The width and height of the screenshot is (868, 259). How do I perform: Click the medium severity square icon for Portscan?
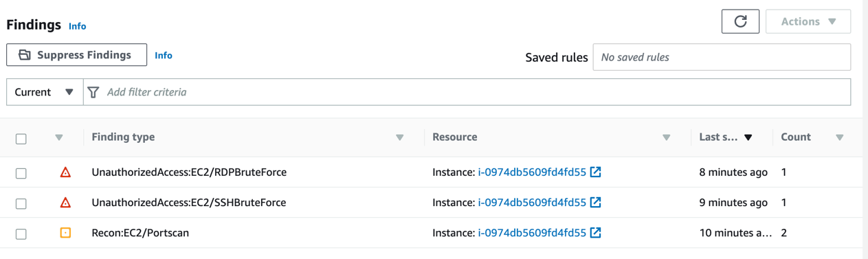coord(65,233)
